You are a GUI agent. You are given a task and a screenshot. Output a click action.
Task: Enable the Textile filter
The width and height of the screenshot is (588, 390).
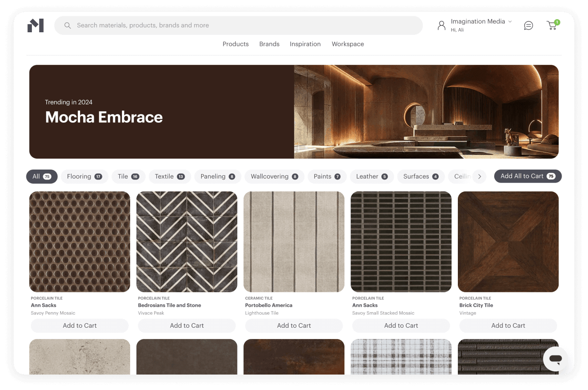tap(170, 176)
